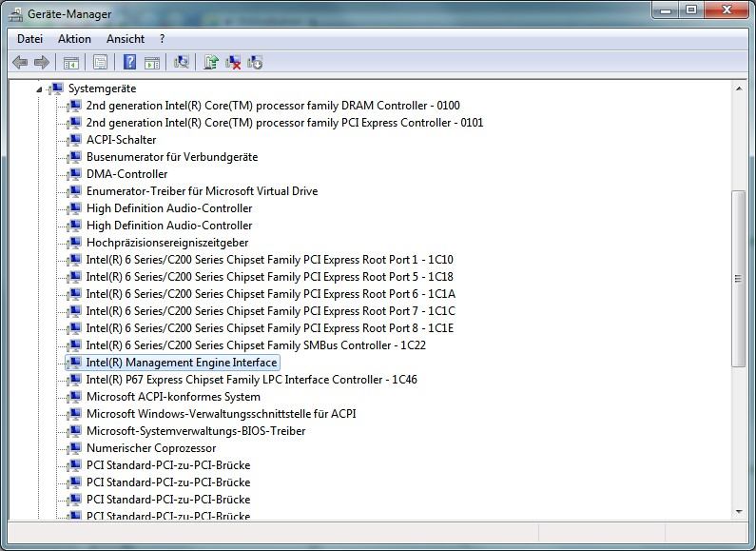
Task: Click icon beside SMBus Controller - 1C22
Action: (75, 345)
